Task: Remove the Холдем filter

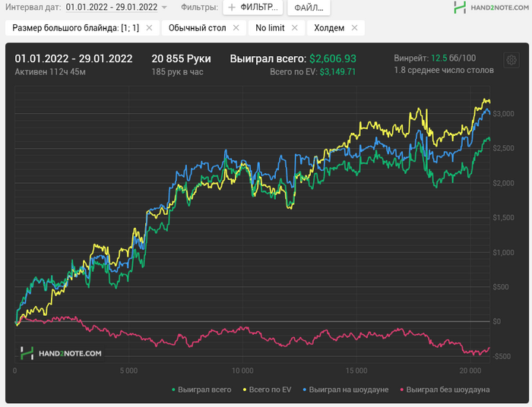Action: pos(355,28)
